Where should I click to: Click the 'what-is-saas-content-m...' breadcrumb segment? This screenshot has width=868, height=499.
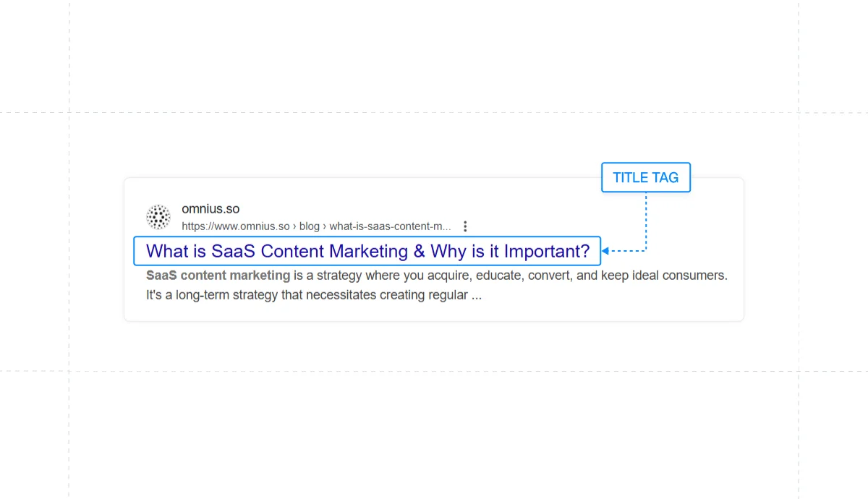pos(390,226)
